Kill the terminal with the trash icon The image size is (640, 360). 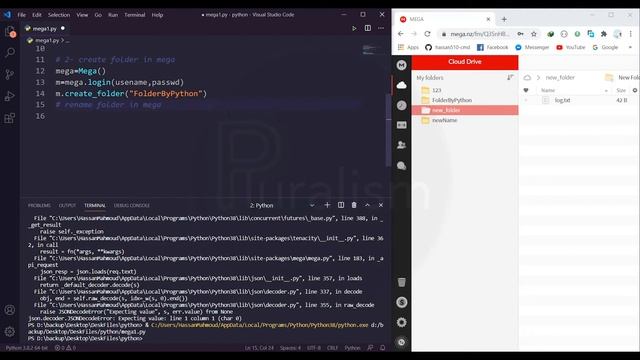point(354,205)
